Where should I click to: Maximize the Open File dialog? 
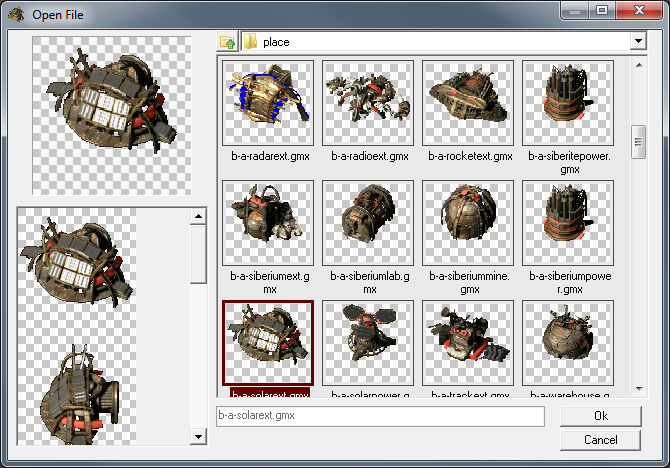[x=602, y=10]
